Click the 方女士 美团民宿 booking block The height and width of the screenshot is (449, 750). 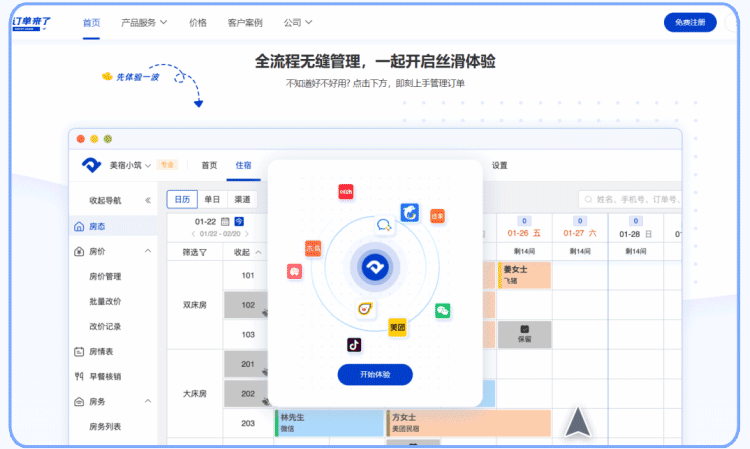pos(468,423)
